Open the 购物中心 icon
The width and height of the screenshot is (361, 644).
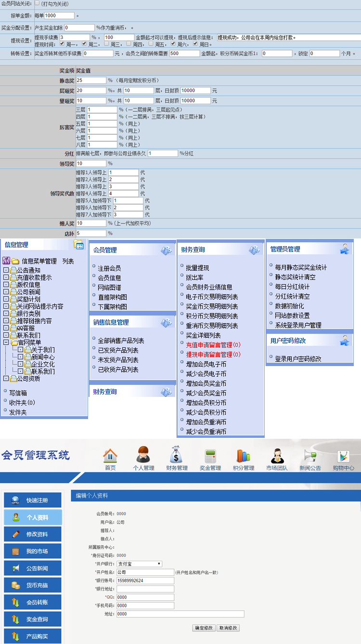343,456
